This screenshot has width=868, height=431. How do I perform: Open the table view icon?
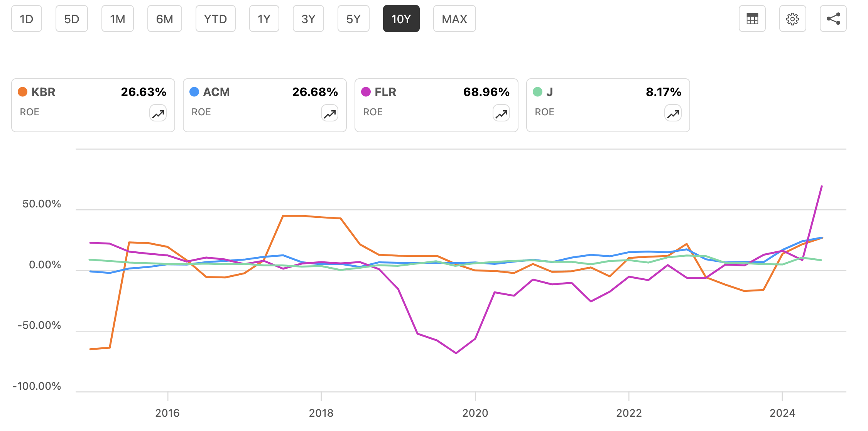point(752,19)
